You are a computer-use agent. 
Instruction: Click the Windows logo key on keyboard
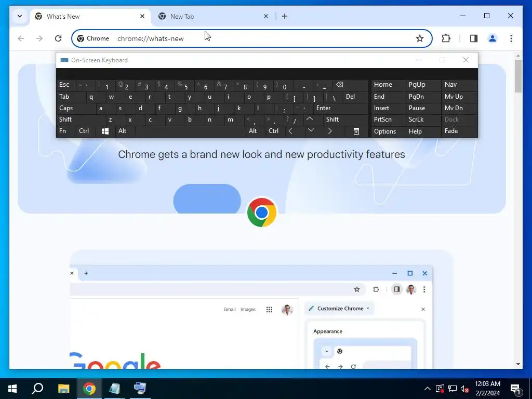tap(105, 131)
